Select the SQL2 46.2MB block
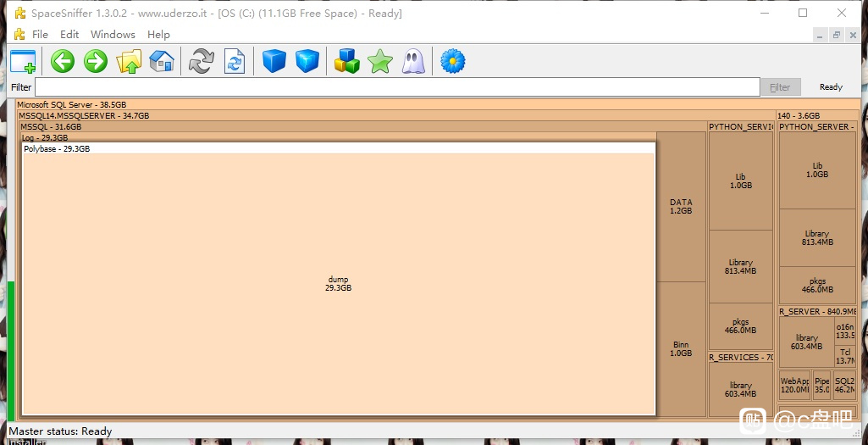The image size is (868, 445). coord(844,385)
